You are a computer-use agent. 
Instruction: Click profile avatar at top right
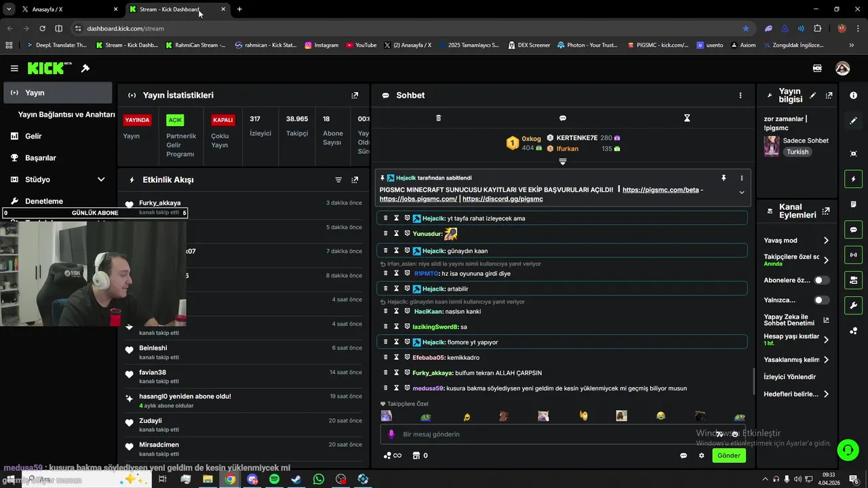[x=842, y=68]
